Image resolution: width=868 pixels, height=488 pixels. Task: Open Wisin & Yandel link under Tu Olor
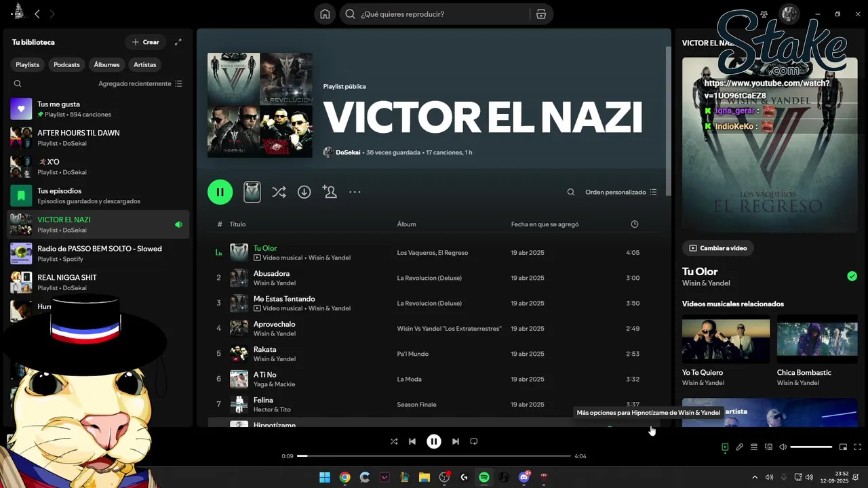point(706,283)
